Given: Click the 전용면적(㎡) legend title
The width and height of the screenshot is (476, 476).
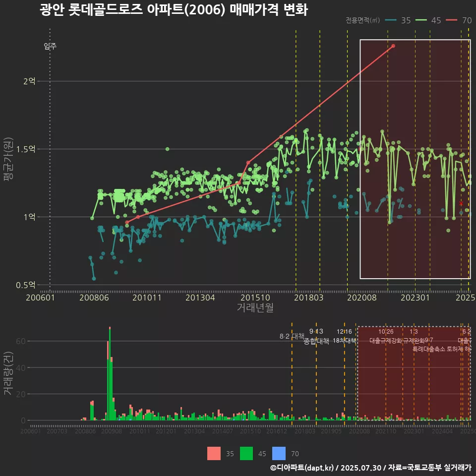Looking at the screenshot, I should (x=362, y=20).
